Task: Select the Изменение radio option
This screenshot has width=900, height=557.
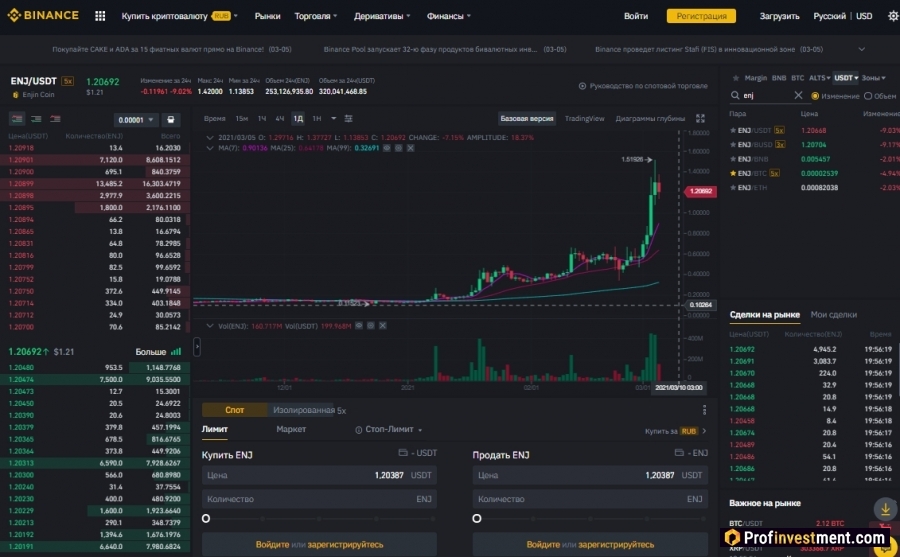Action: (814, 96)
